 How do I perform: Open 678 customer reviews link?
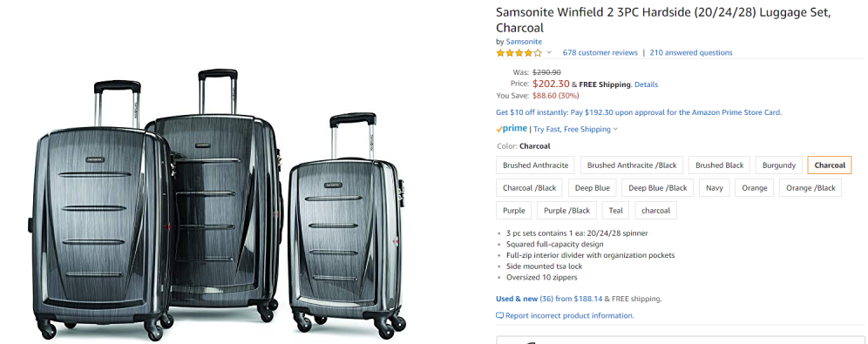[x=600, y=52]
